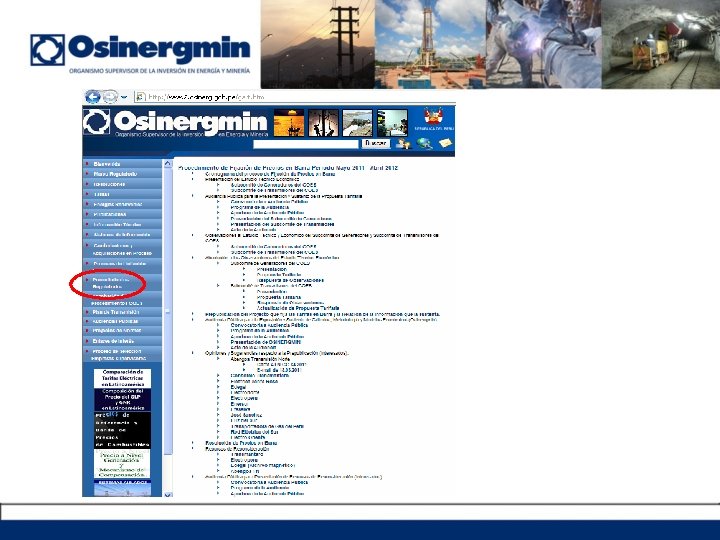This screenshot has height=540, width=720.
Task: Open Plan de Transmisión menu item
Action: [x=123, y=312]
